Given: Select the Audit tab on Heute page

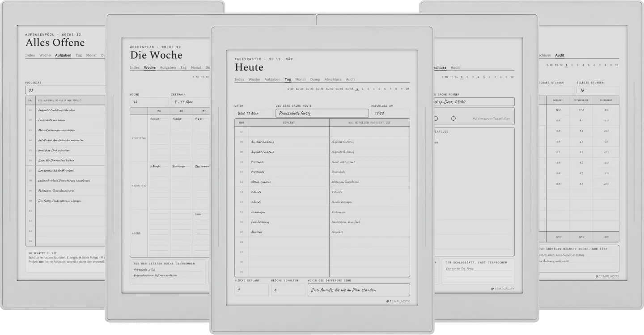Looking at the screenshot, I should pyautogui.click(x=351, y=80).
